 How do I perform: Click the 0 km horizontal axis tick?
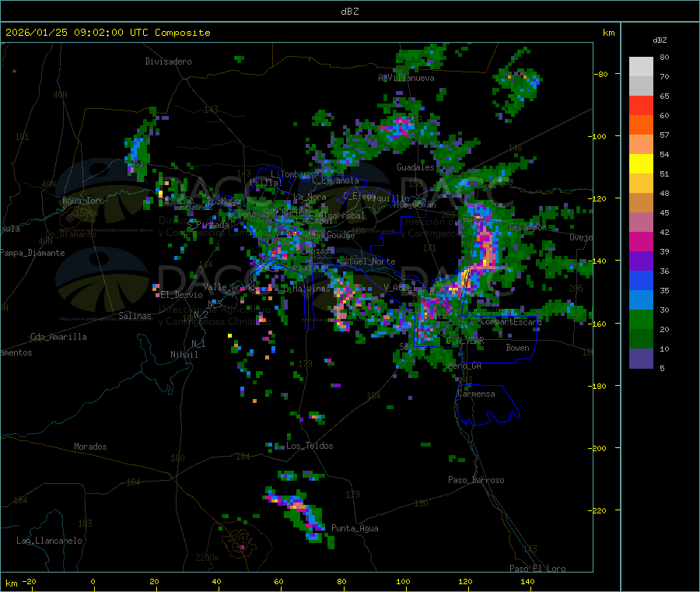93,582
